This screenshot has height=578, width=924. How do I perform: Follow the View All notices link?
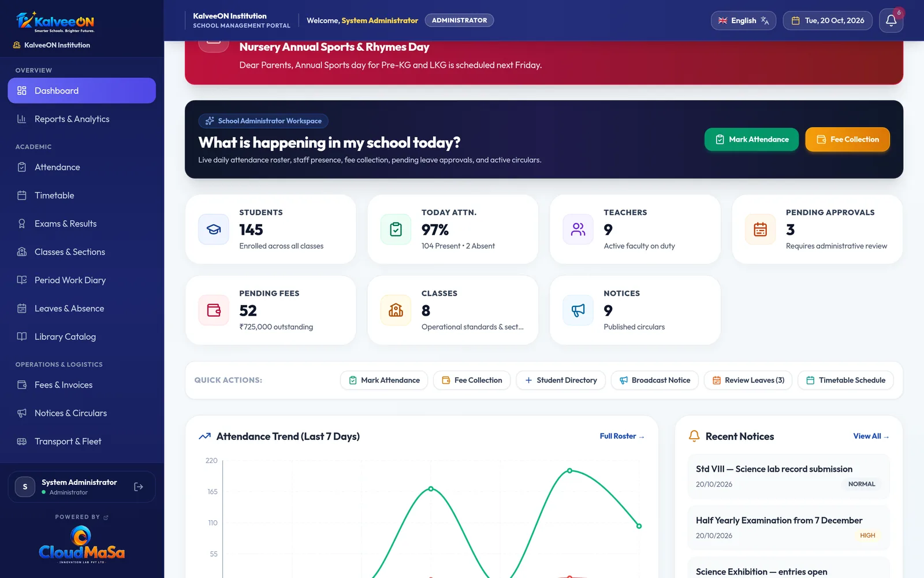[871, 436]
